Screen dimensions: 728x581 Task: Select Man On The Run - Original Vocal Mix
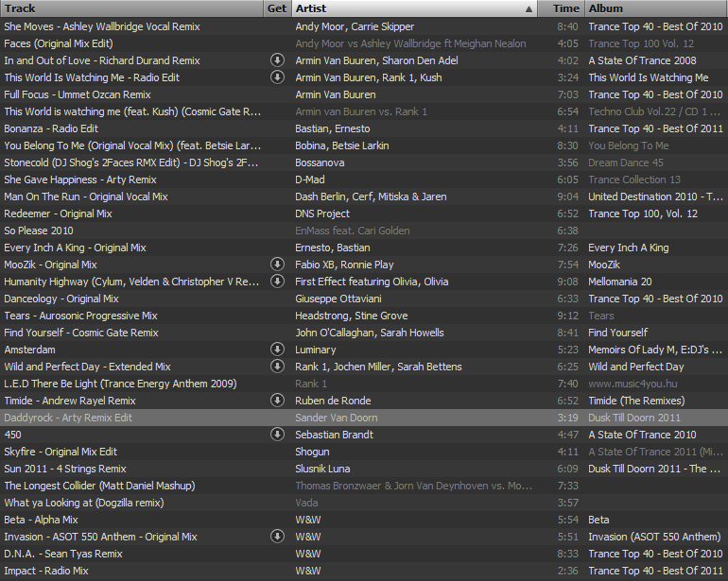point(86,197)
